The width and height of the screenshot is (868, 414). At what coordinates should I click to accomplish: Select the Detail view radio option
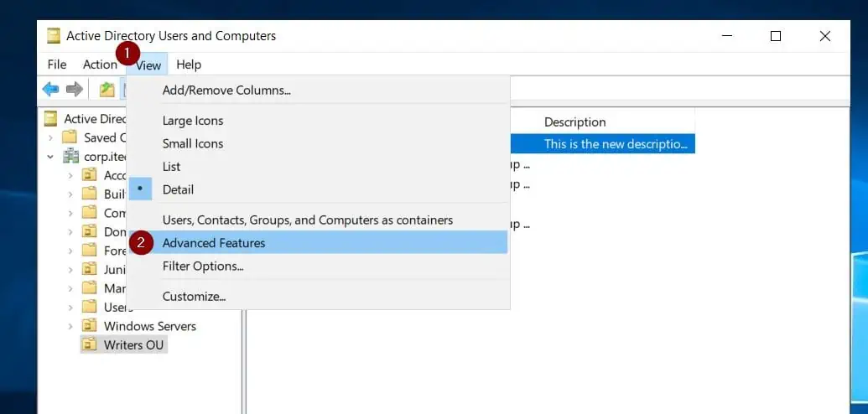click(x=318, y=189)
